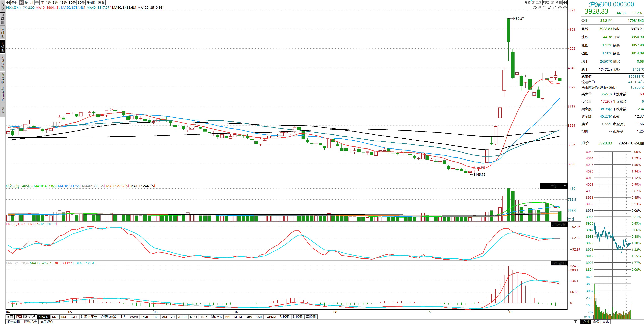Click the undo arrow icon on chart toolbar
The width and height of the screenshot is (644, 324).
pyautogui.click(x=545, y=8)
